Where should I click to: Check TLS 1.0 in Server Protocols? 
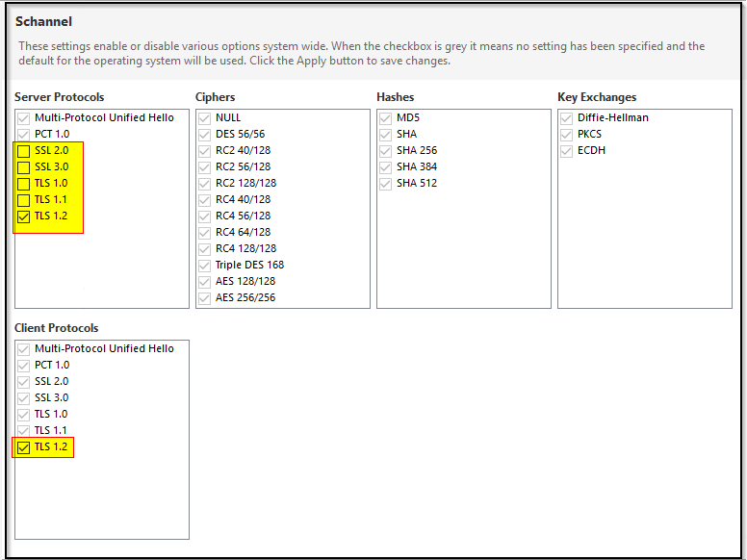pyautogui.click(x=23, y=184)
